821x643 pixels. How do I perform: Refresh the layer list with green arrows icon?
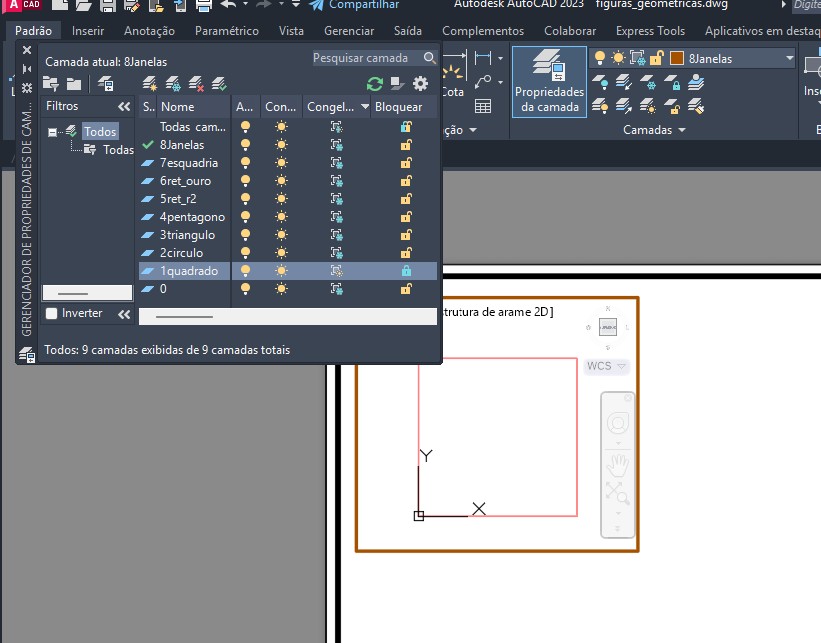click(375, 84)
